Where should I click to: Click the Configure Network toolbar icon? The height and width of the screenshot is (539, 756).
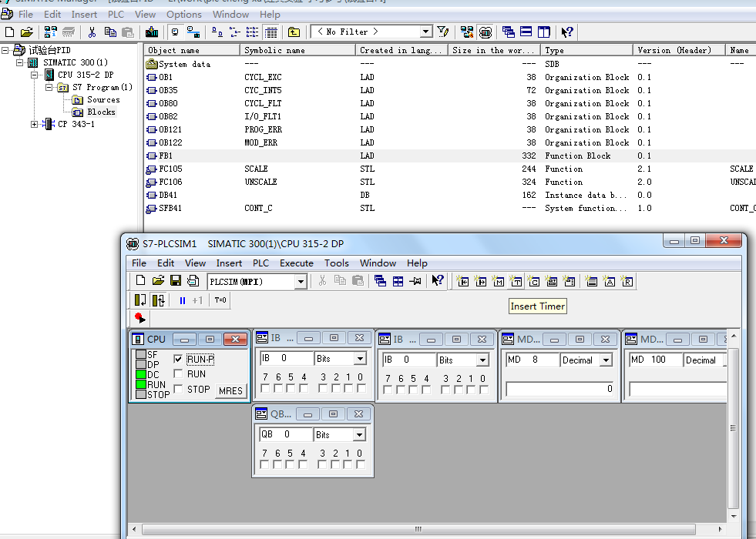467,32
